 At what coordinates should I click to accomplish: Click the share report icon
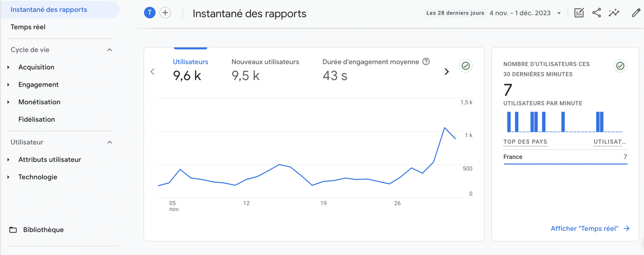click(x=596, y=13)
